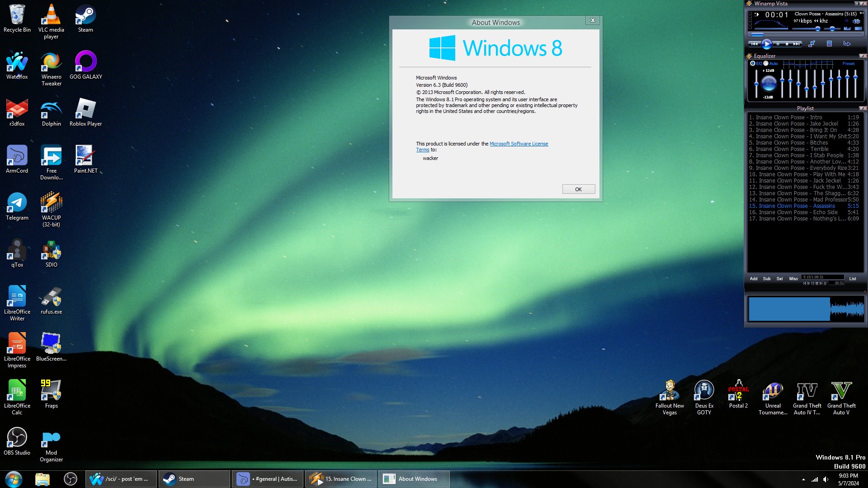Screen dimensions: 868x488
Task: Stop playback in Winamp main window
Action: (x=787, y=44)
